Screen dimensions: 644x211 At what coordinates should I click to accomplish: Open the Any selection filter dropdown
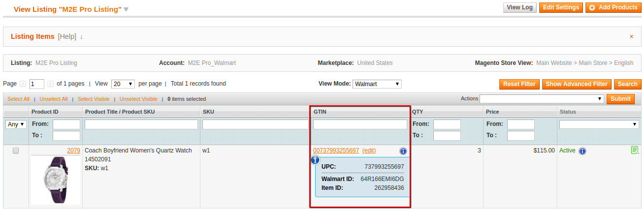tap(16, 124)
